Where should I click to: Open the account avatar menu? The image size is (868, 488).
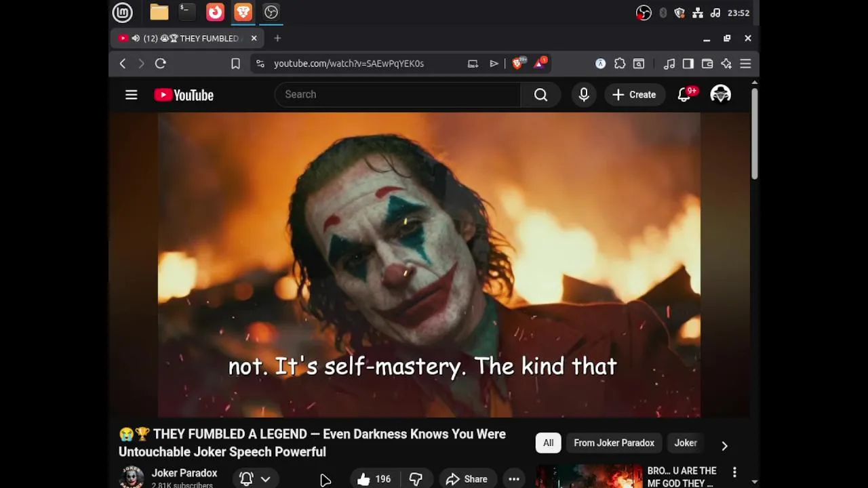(720, 95)
